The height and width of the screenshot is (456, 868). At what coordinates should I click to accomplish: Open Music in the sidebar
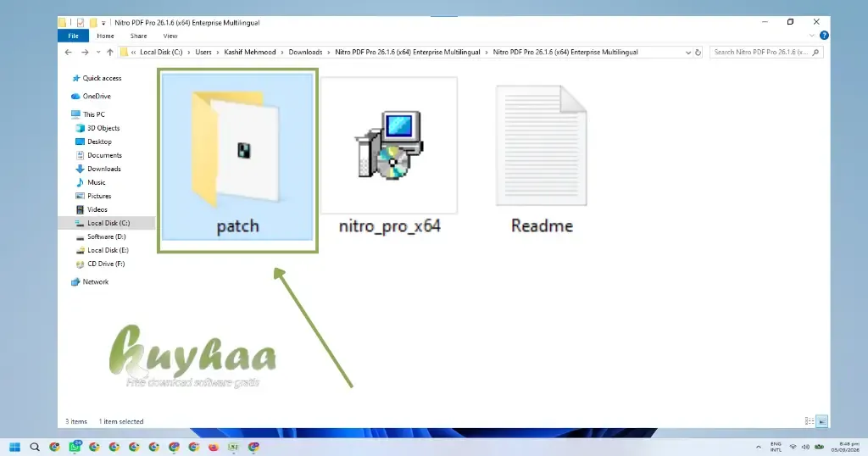(90, 182)
